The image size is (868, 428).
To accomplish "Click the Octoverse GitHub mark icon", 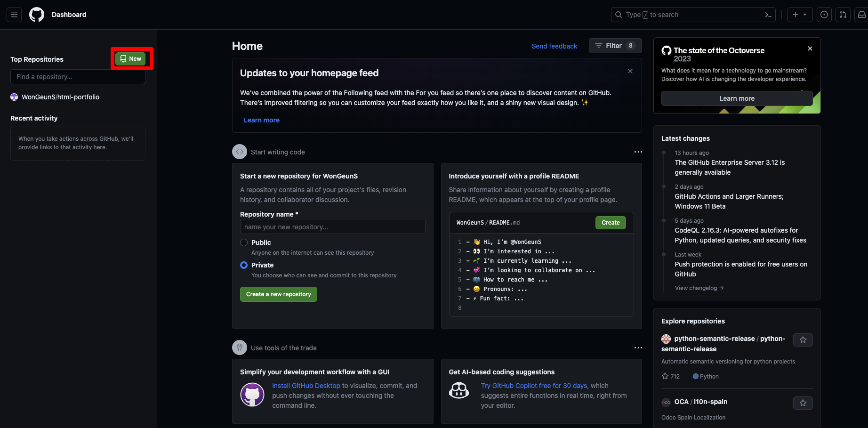I will pos(667,50).
